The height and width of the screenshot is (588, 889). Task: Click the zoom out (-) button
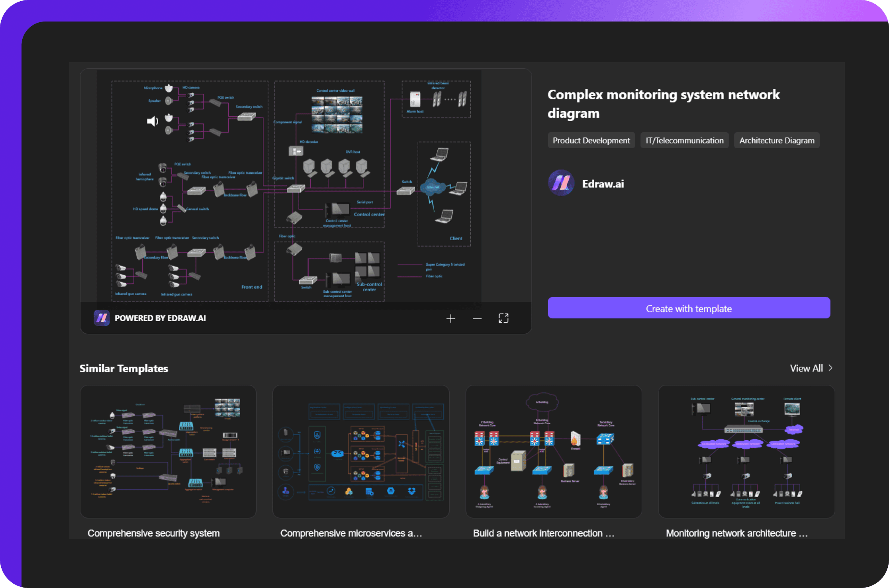click(x=476, y=318)
